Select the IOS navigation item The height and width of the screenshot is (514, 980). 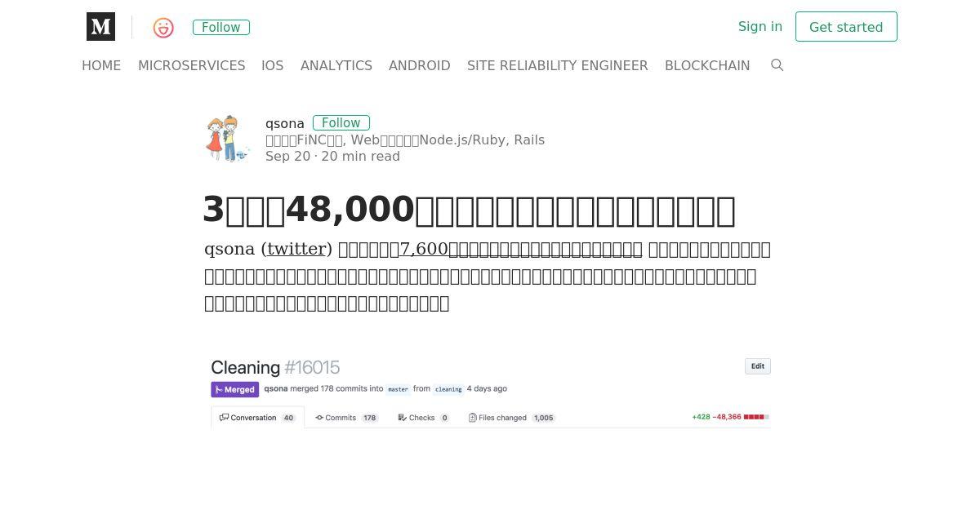(x=273, y=65)
